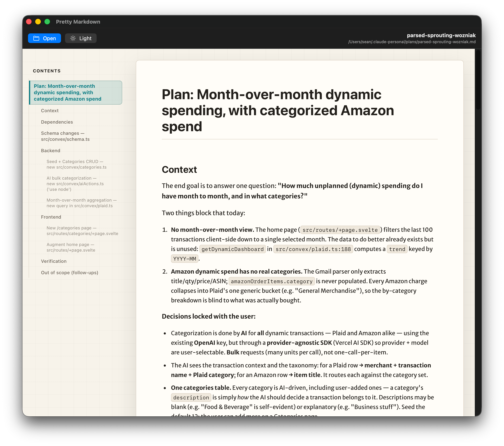
Task: Jump to Month-over-month aggregation subsection
Action: point(82,203)
